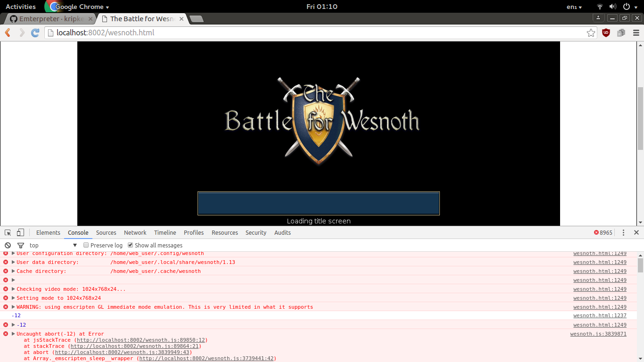Clear the console with the clear icon
This screenshot has height=362, width=644.
tap(8, 245)
